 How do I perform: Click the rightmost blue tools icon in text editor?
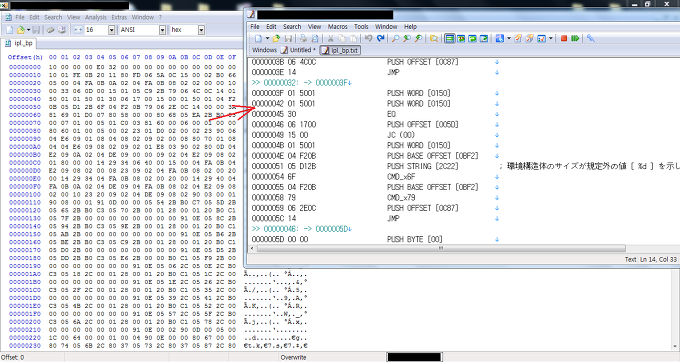point(591,39)
